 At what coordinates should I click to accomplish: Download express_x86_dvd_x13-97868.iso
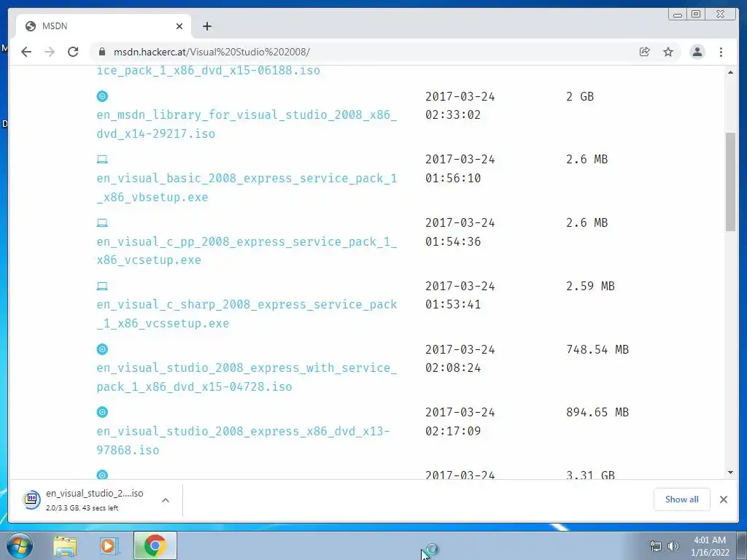(x=243, y=440)
